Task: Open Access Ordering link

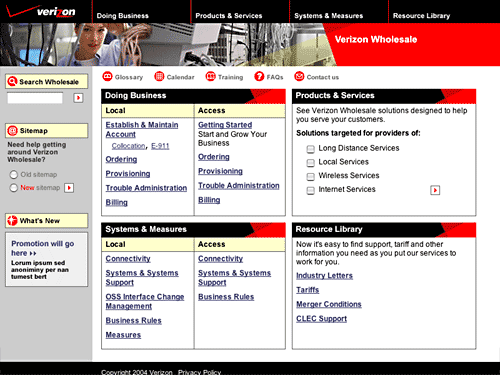Action: (214, 157)
